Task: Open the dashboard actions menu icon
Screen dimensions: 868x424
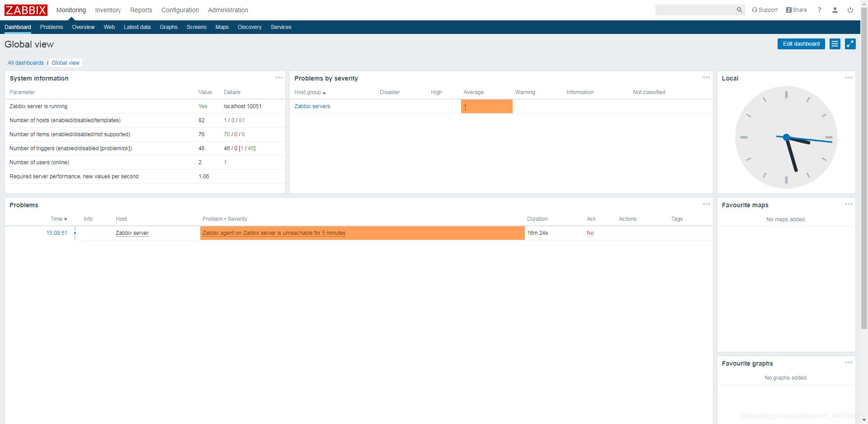Action: coord(835,44)
